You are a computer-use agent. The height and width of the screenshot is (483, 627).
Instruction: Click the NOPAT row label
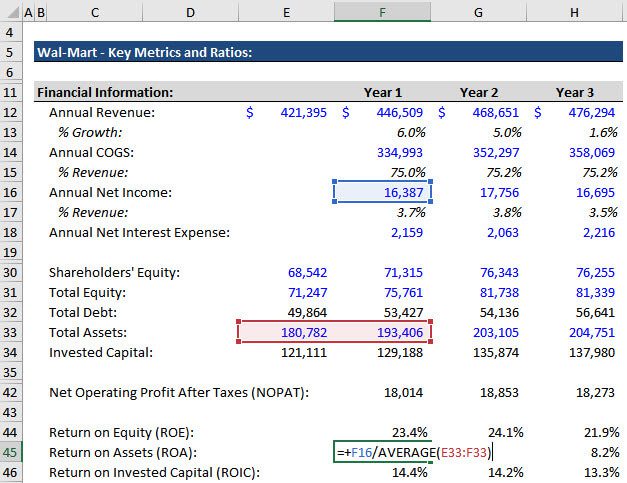[179, 392]
